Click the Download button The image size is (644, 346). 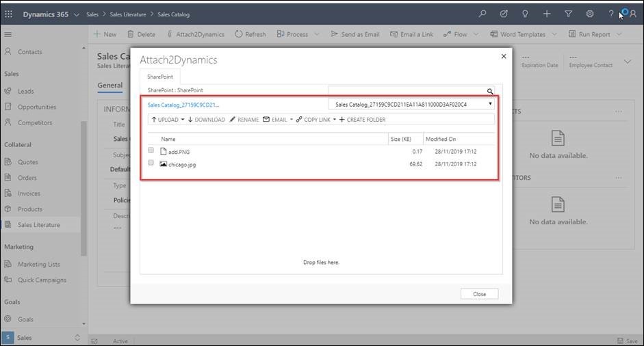click(206, 120)
